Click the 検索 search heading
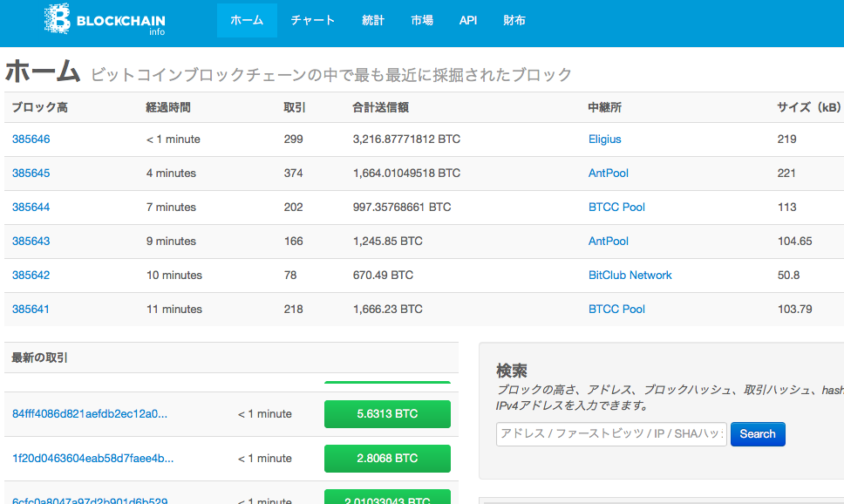The image size is (844, 504). [512, 371]
